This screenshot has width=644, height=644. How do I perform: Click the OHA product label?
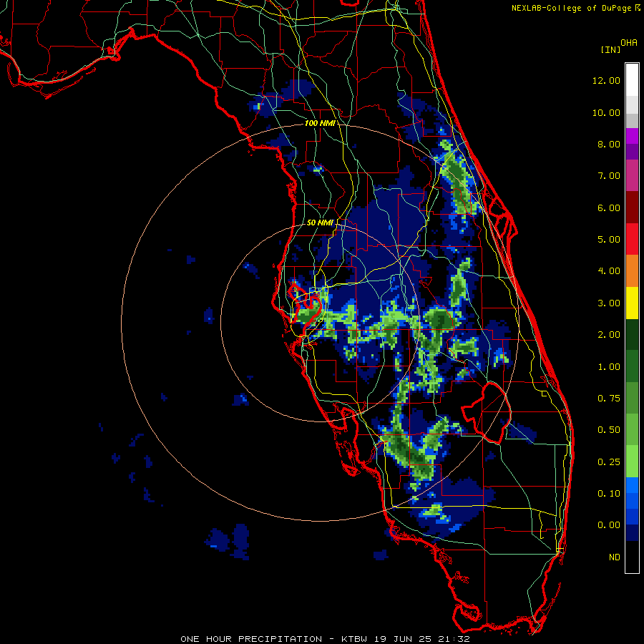click(x=629, y=42)
